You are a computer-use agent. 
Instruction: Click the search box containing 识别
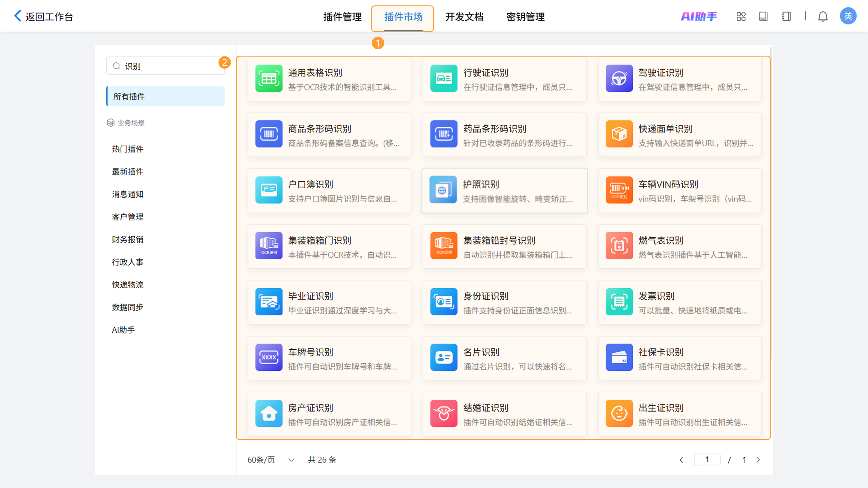point(165,66)
